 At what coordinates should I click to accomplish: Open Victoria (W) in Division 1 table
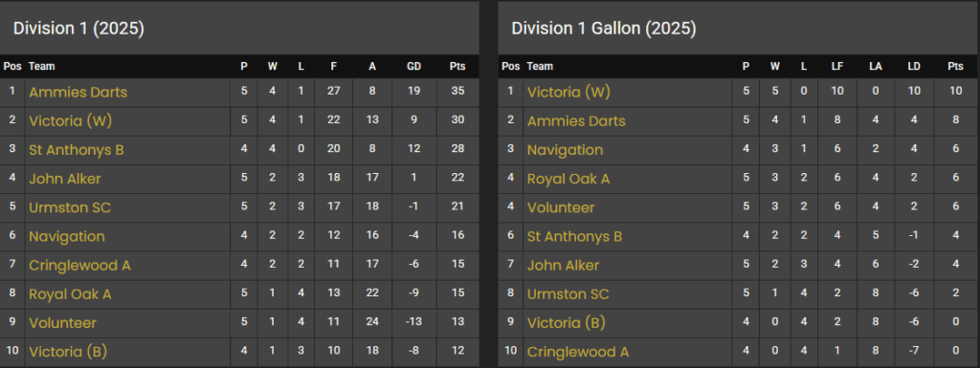click(71, 121)
